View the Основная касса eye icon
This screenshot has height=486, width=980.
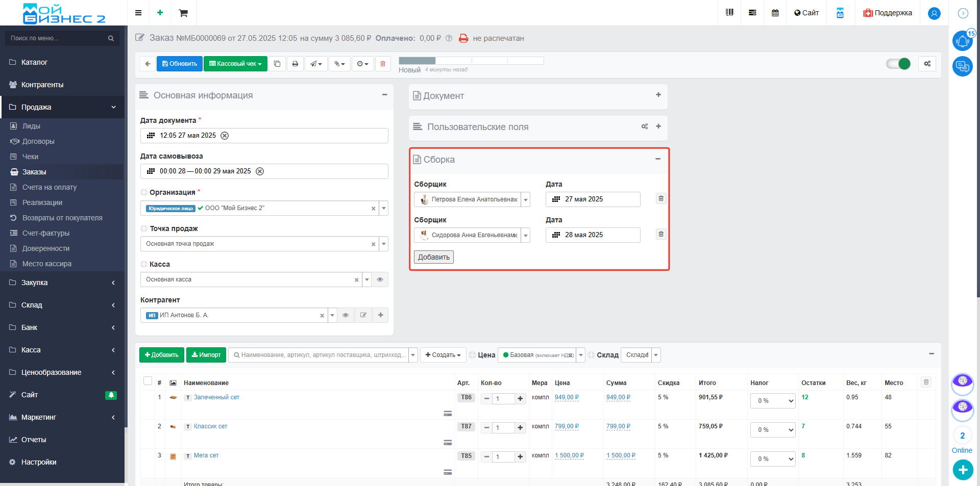click(380, 279)
